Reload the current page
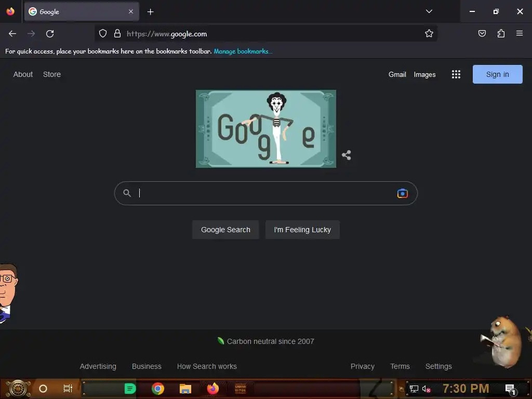Image resolution: width=532 pixels, height=399 pixels. (x=50, y=34)
